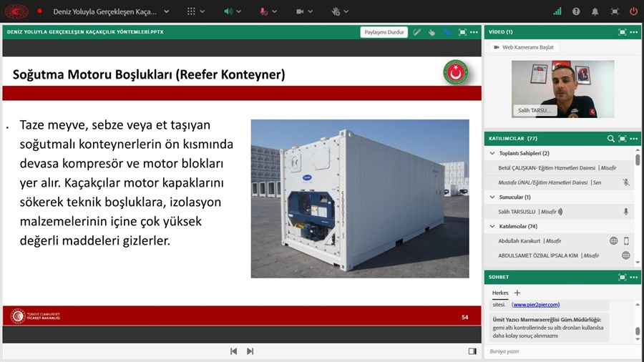
Task: Select the Herkes chat tab
Action: (500, 293)
